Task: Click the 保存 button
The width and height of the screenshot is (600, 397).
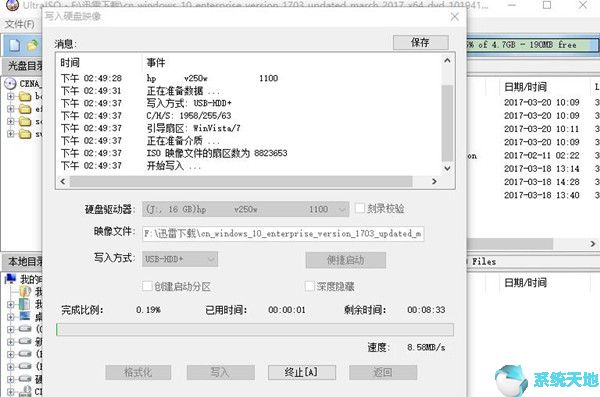Action: click(421, 42)
